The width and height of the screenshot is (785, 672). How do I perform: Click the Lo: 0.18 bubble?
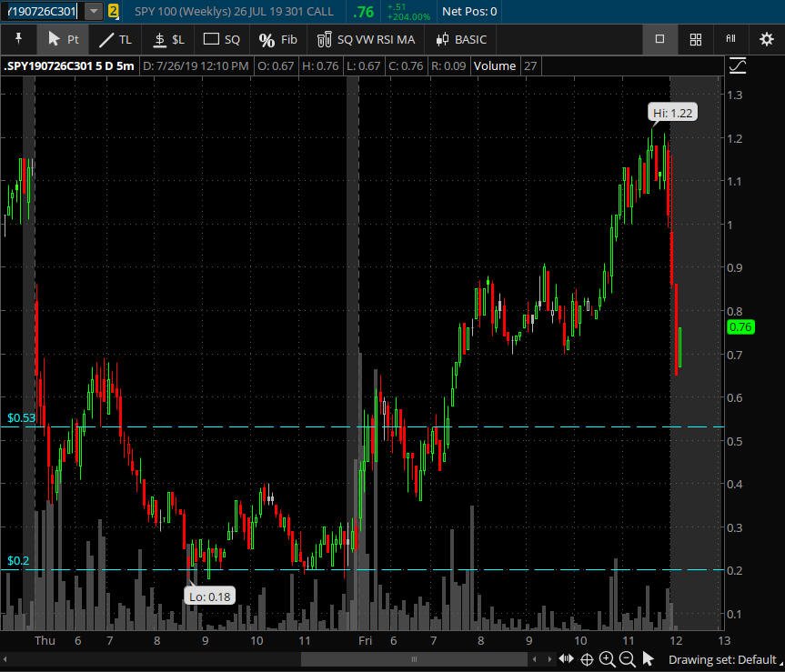click(x=210, y=597)
